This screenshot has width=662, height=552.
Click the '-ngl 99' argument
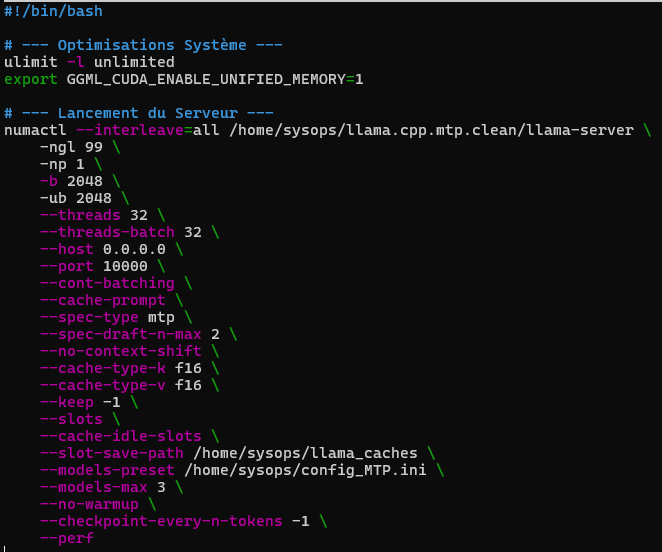click(71, 147)
